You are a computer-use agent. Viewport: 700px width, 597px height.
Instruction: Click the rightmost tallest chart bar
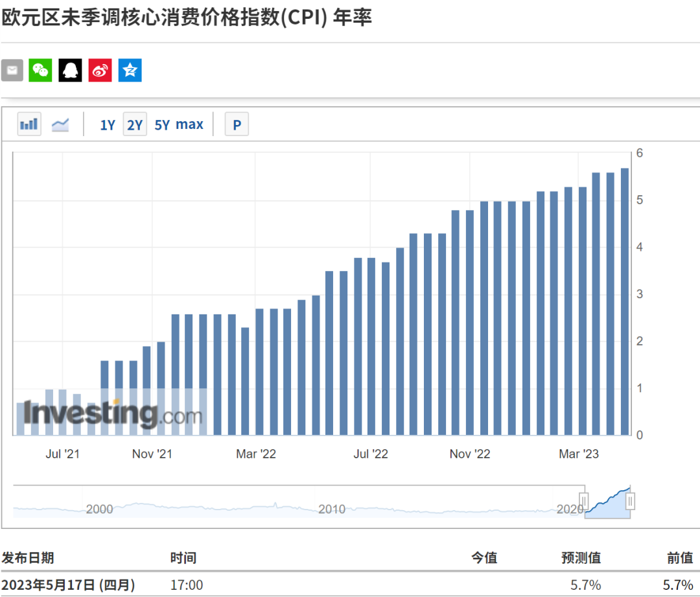(625, 301)
